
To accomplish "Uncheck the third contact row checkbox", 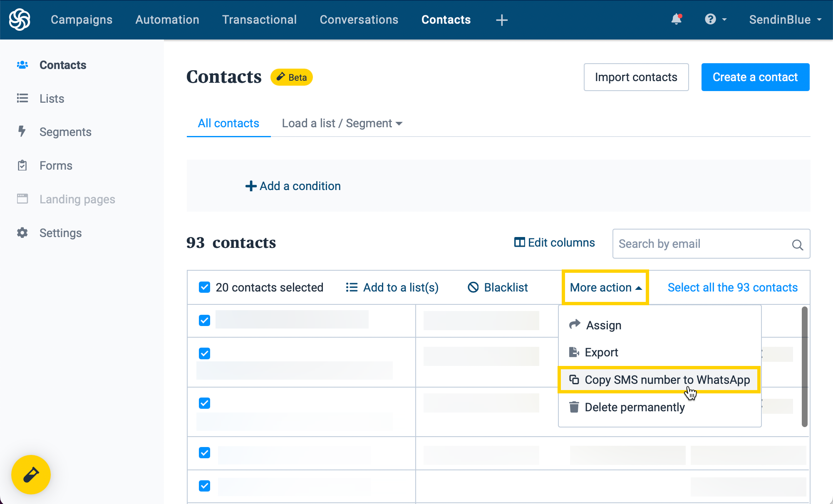I will pos(204,403).
